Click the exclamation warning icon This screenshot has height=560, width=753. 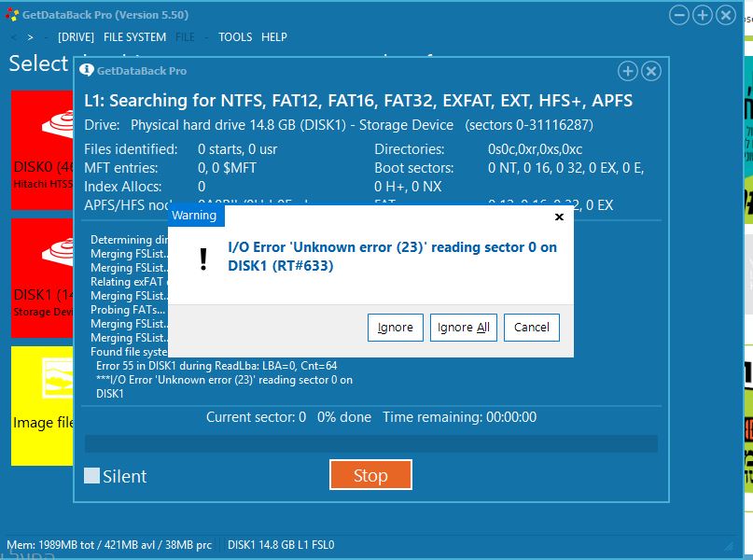coord(203,259)
